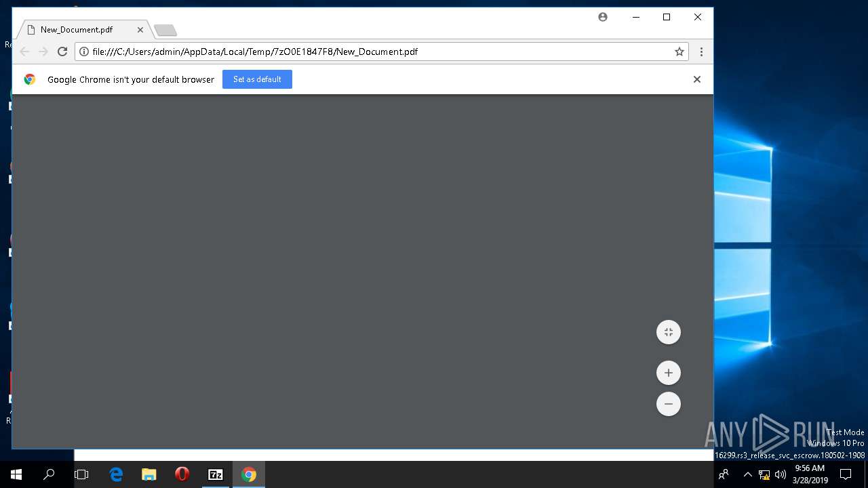Open a new tab
This screenshot has height=488, width=868.
pyautogui.click(x=165, y=30)
